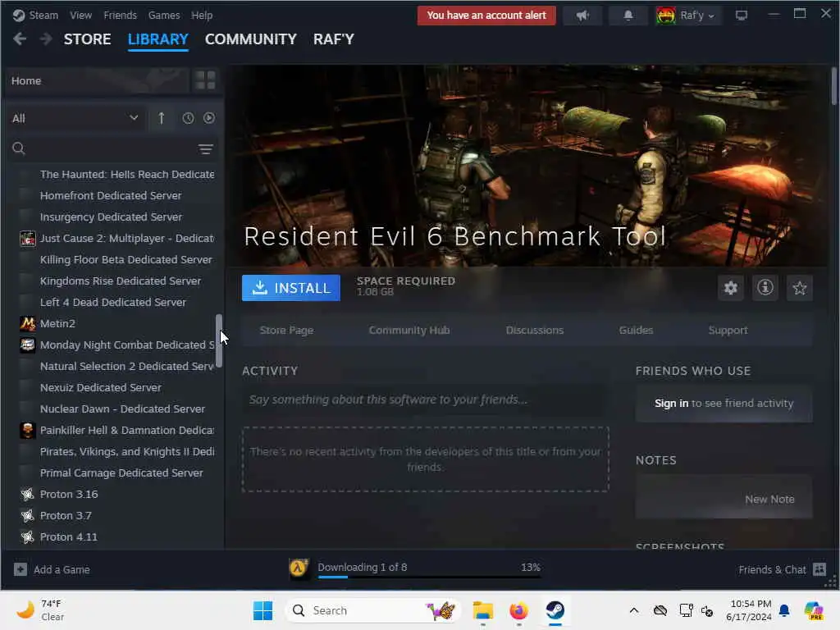Click the library list scrollbar thumb

218,340
